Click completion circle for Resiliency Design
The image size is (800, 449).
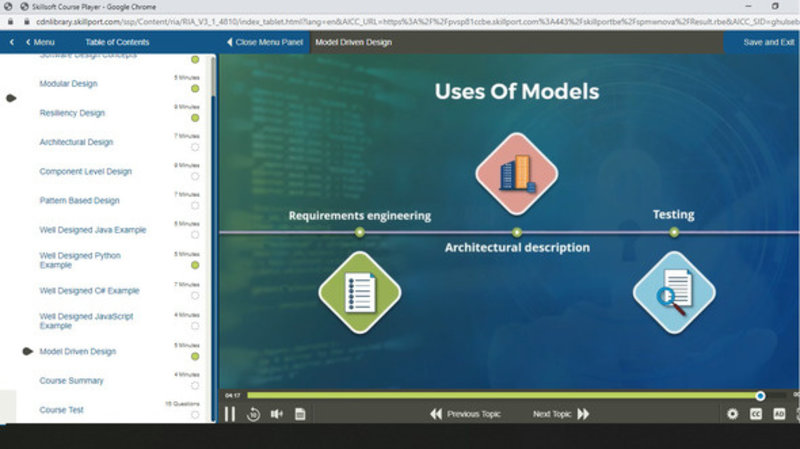pyautogui.click(x=195, y=118)
